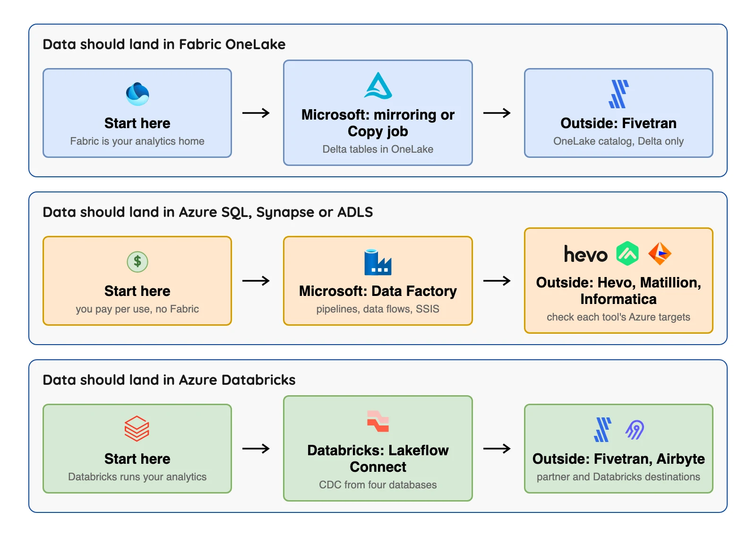Screen dimensions: 756x546
Task: Click 'you pay per use, no Fabric' text
Action: click(x=137, y=309)
